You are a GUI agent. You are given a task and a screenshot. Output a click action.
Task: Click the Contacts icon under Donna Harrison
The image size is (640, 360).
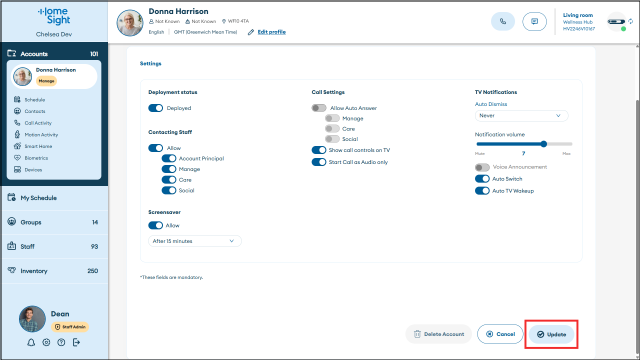[x=17, y=111]
